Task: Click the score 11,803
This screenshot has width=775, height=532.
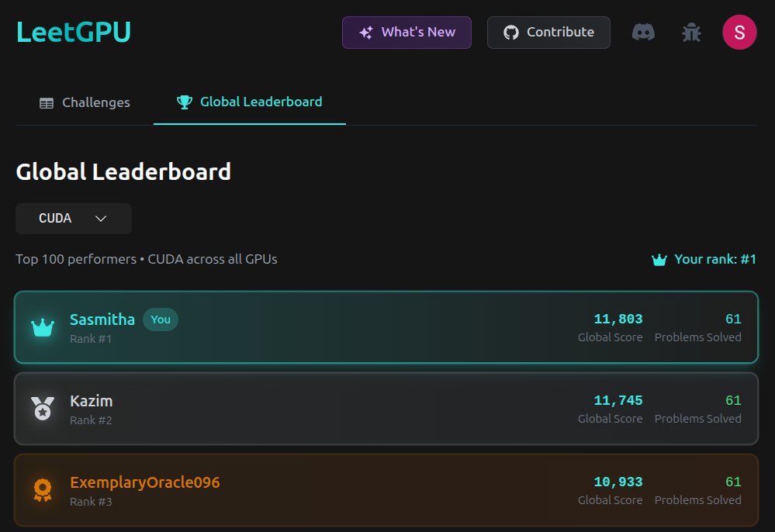Action: [618, 319]
